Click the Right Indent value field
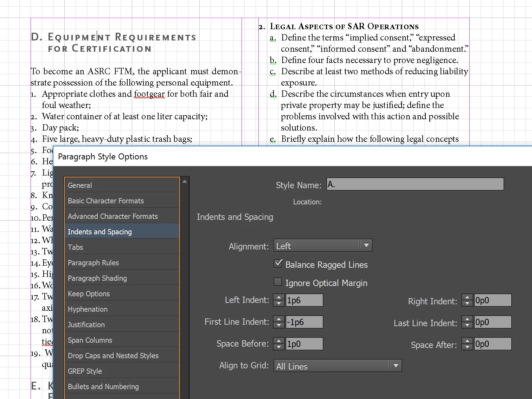The image size is (532, 399). pyautogui.click(x=493, y=300)
